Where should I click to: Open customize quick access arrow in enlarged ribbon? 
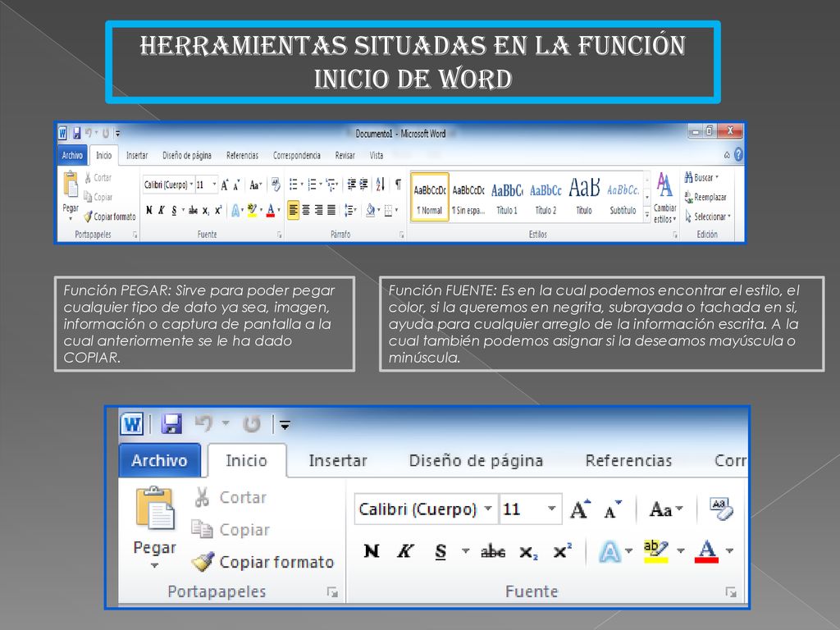click(285, 426)
